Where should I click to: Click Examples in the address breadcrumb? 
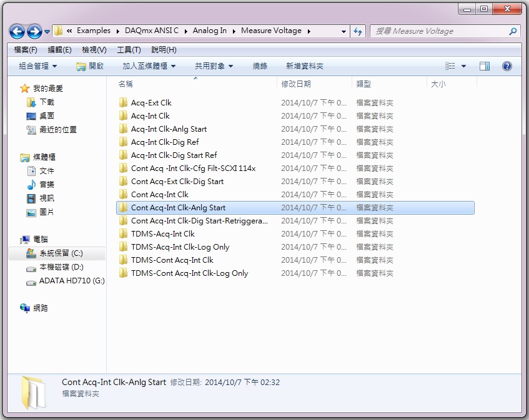(x=94, y=31)
